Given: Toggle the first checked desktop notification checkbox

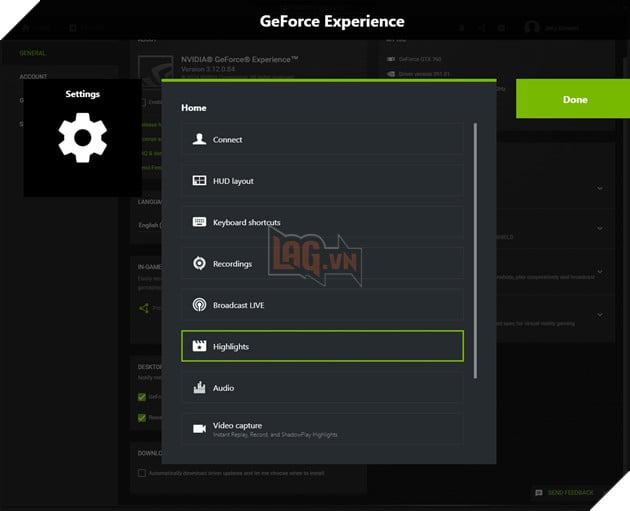Looking at the screenshot, I should click(x=142, y=397).
